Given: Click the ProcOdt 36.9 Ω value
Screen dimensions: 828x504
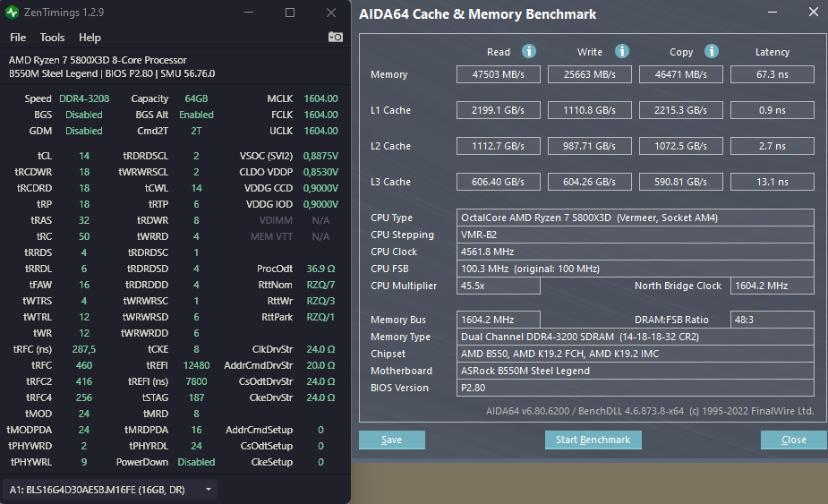Looking at the screenshot, I should click(320, 269).
